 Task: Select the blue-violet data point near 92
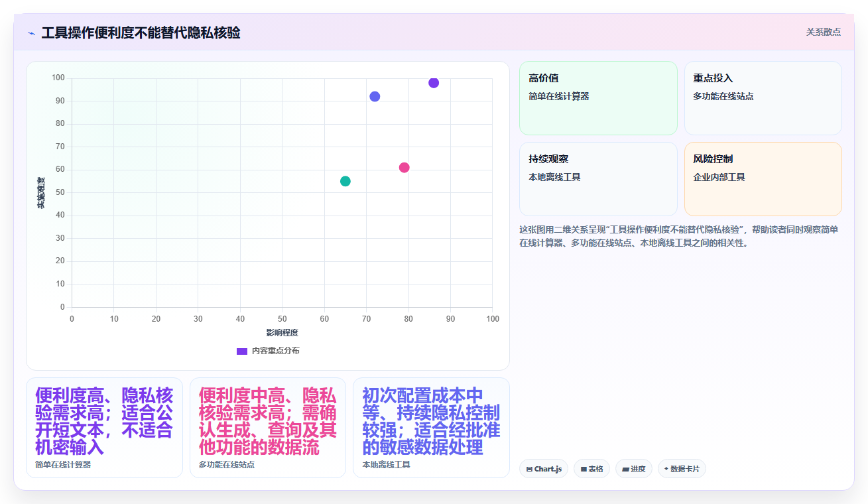375,96
